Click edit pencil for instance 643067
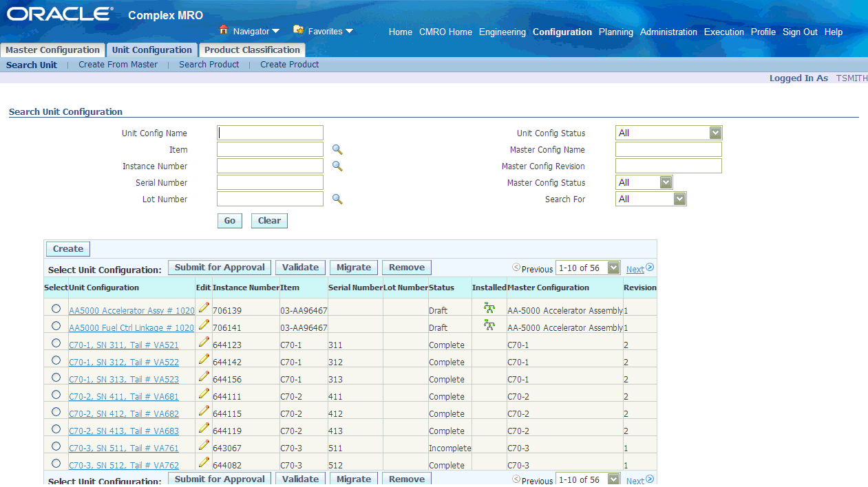The height and width of the screenshot is (487, 868). pos(204,445)
